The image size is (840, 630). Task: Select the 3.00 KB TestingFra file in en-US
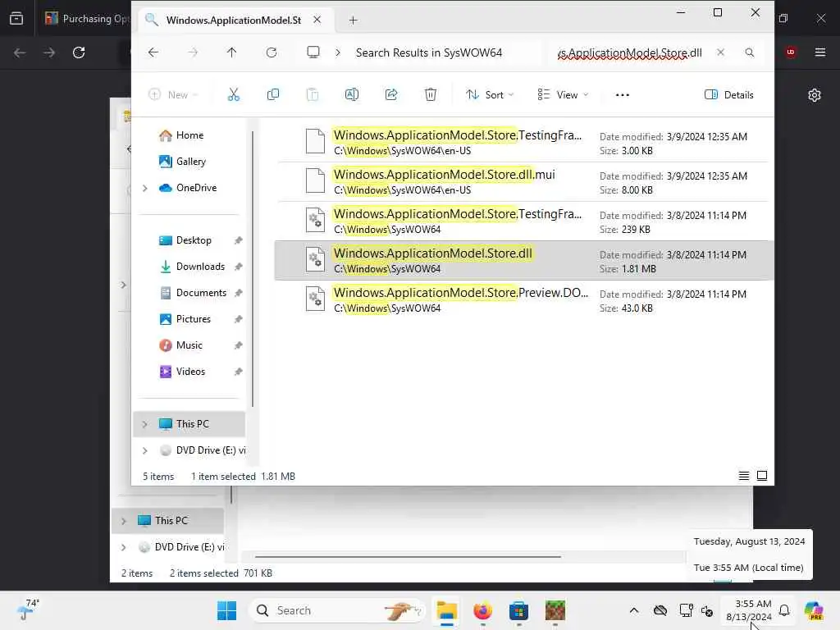pos(524,143)
